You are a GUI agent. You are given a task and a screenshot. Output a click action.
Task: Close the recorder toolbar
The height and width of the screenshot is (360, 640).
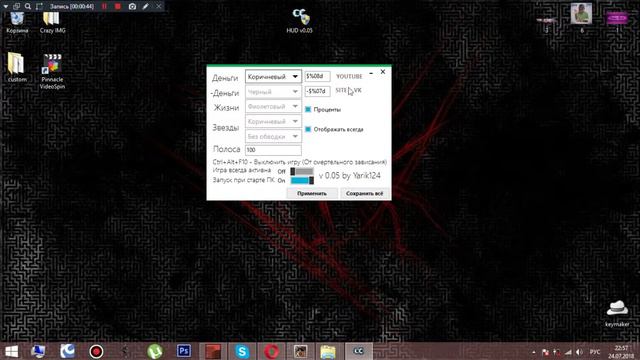pos(159,7)
